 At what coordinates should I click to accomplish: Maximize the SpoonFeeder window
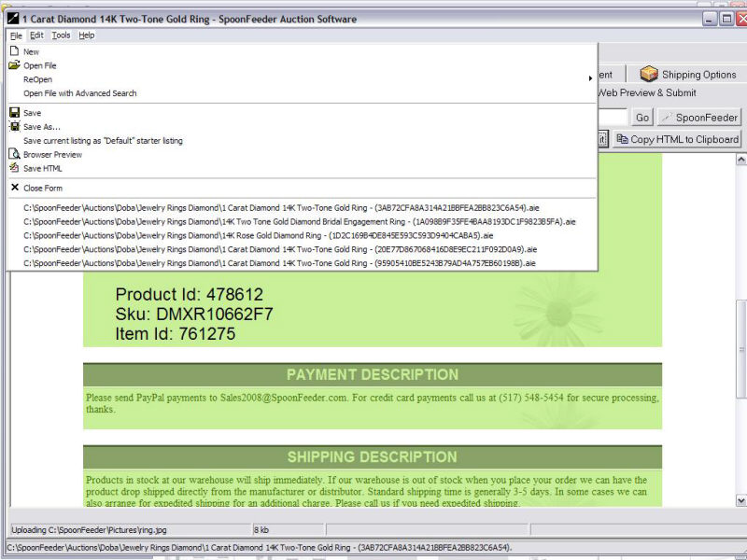click(x=726, y=19)
